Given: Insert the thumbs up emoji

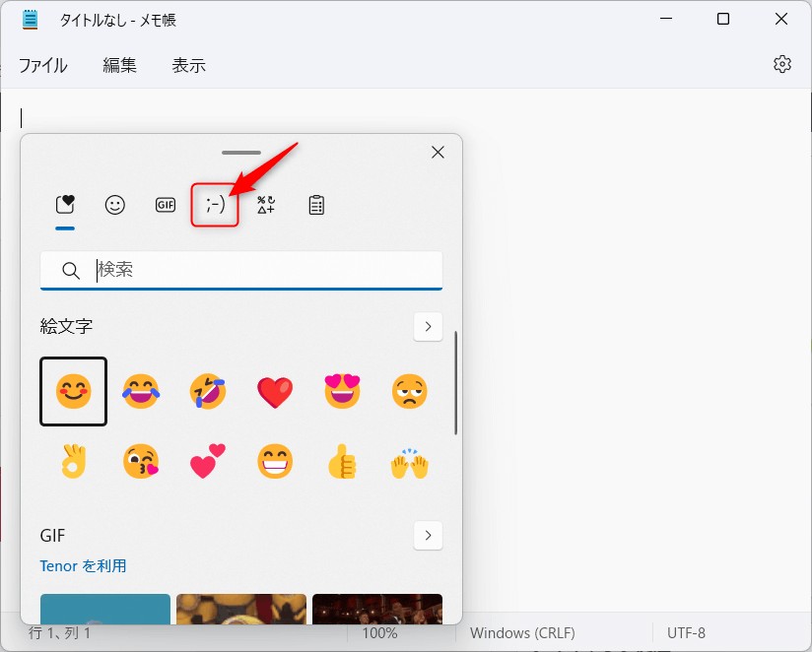Looking at the screenshot, I should [x=342, y=461].
